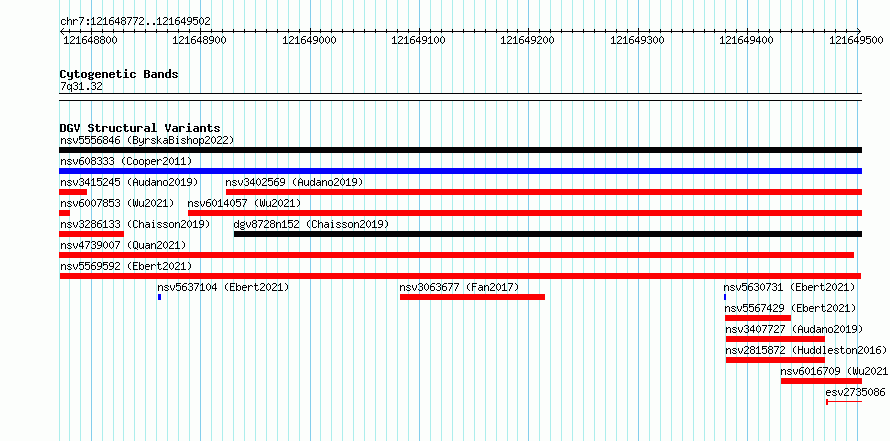Click ruler position 121649400
890x441 pixels.
click(747, 40)
